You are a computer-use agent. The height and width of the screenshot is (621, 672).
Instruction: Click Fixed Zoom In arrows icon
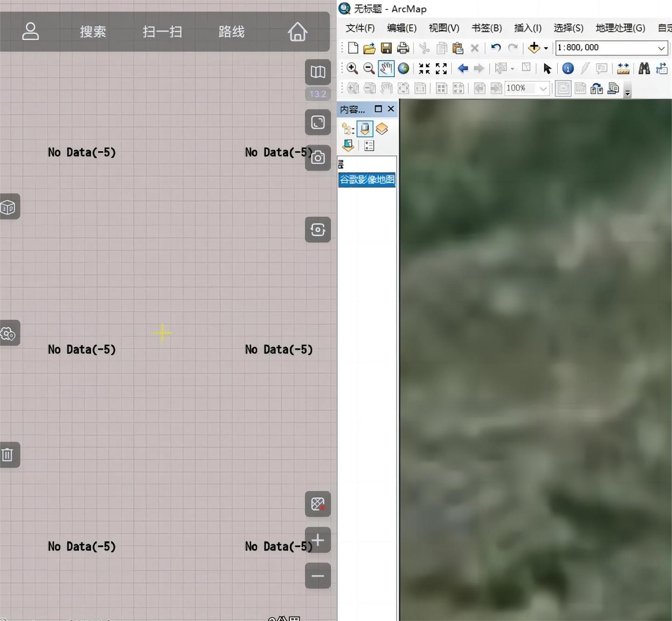[x=424, y=69]
